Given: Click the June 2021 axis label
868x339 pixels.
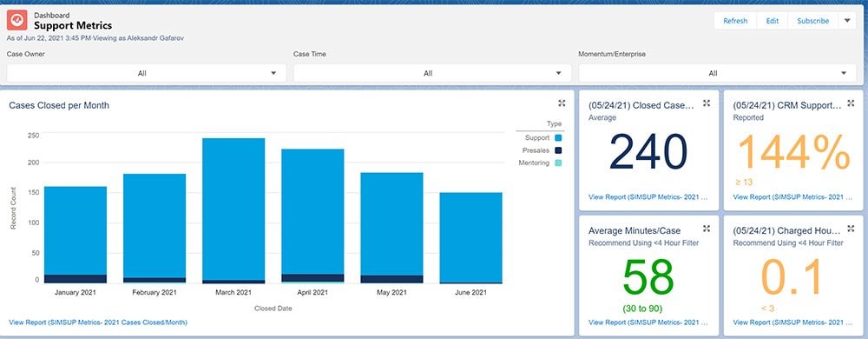Looking at the screenshot, I should pyautogui.click(x=471, y=292).
